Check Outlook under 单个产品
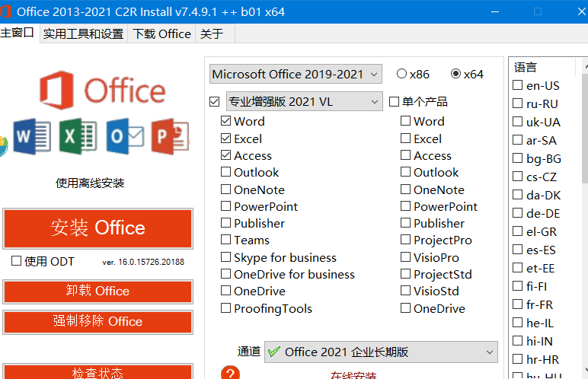This screenshot has height=379, width=588. pyautogui.click(x=405, y=172)
